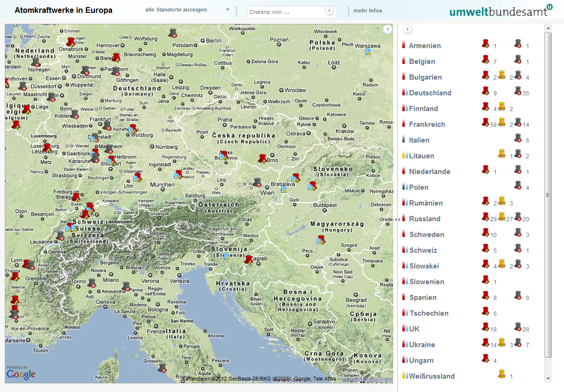Click yellow planned reactor icon for Litauen
The width and height of the screenshot is (564, 392).
(502, 154)
